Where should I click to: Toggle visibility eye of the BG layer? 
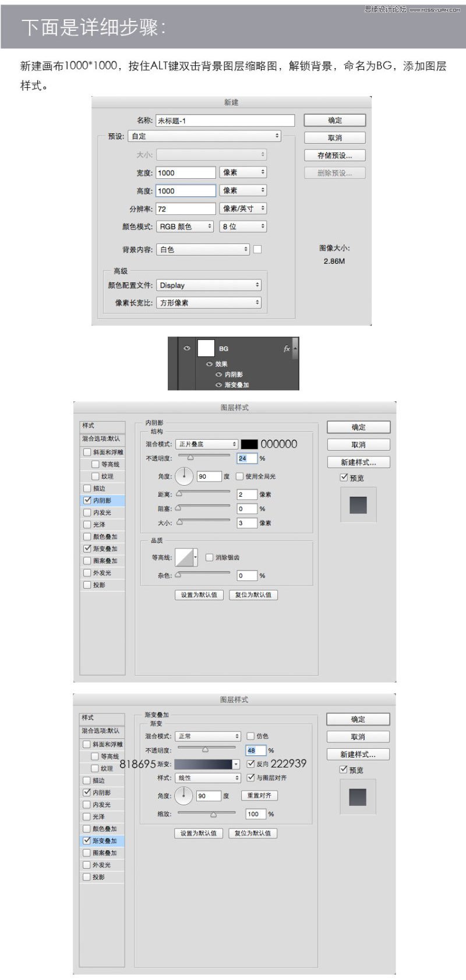(187, 348)
